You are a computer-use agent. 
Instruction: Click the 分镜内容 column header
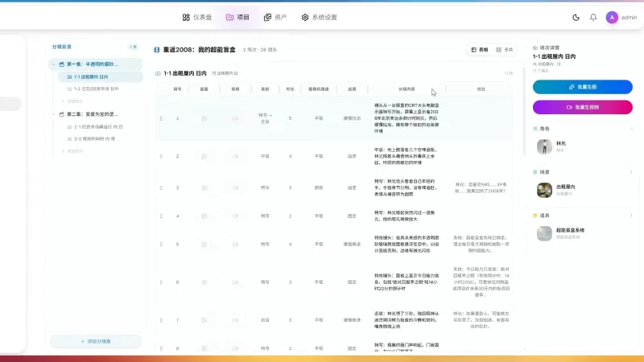pyautogui.click(x=407, y=89)
